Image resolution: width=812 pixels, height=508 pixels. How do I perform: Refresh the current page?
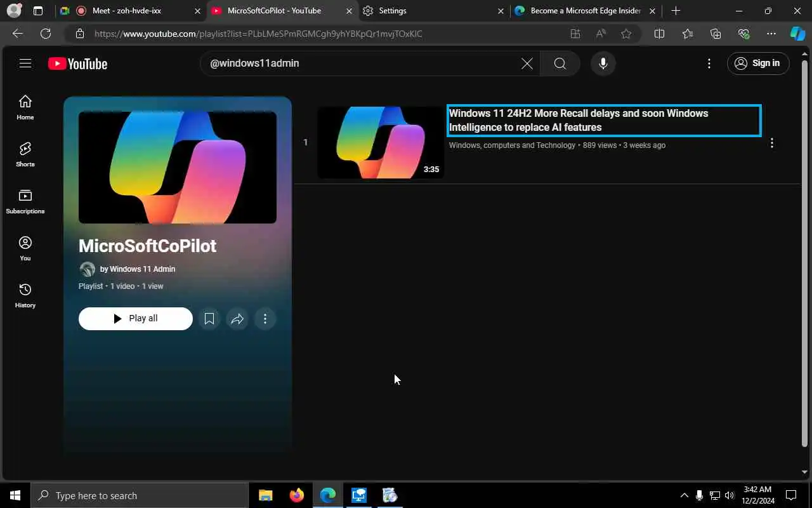click(x=46, y=34)
